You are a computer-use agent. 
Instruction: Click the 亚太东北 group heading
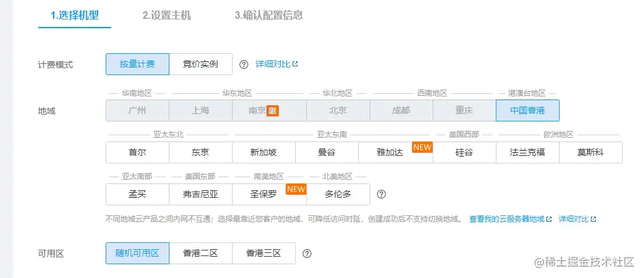point(168,135)
